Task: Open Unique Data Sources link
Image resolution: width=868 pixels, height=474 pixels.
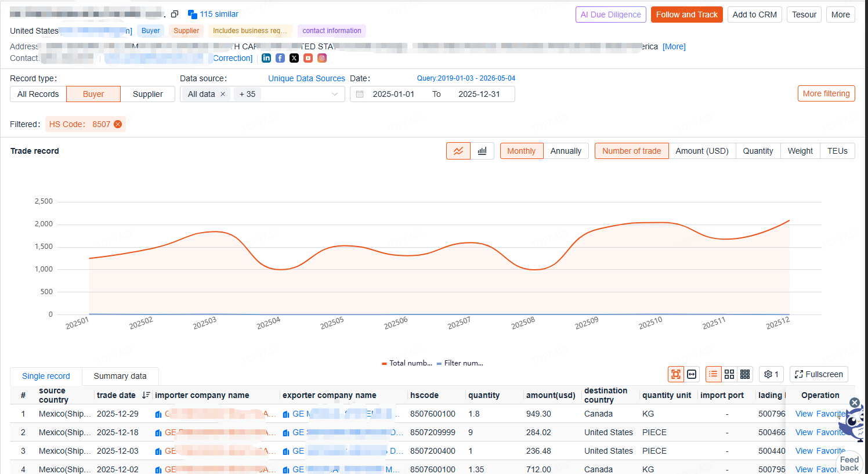Action: pyautogui.click(x=306, y=78)
